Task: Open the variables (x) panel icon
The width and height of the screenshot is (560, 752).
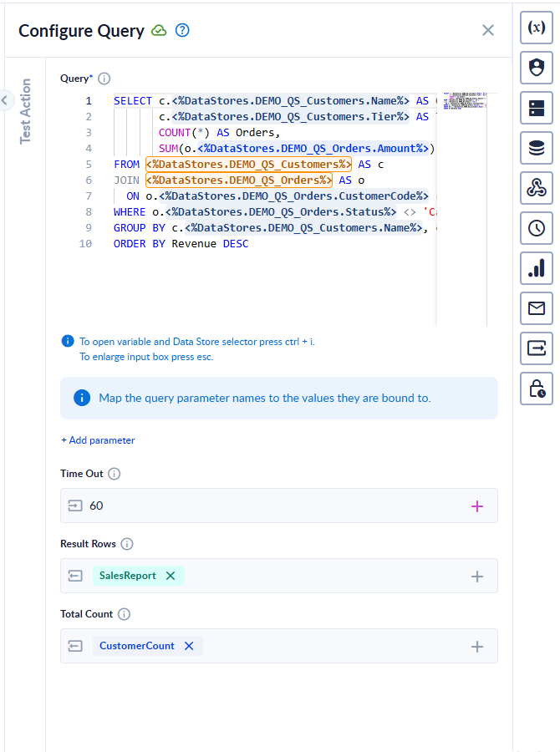Action: click(537, 28)
